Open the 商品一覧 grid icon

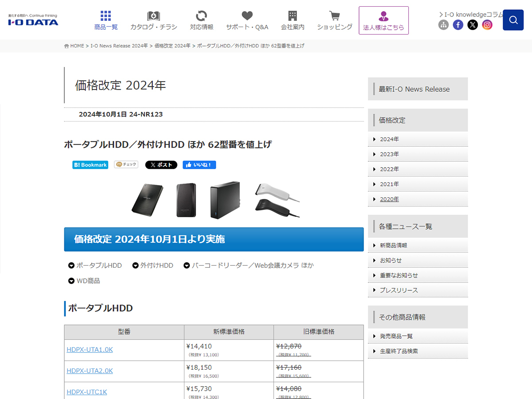click(106, 16)
